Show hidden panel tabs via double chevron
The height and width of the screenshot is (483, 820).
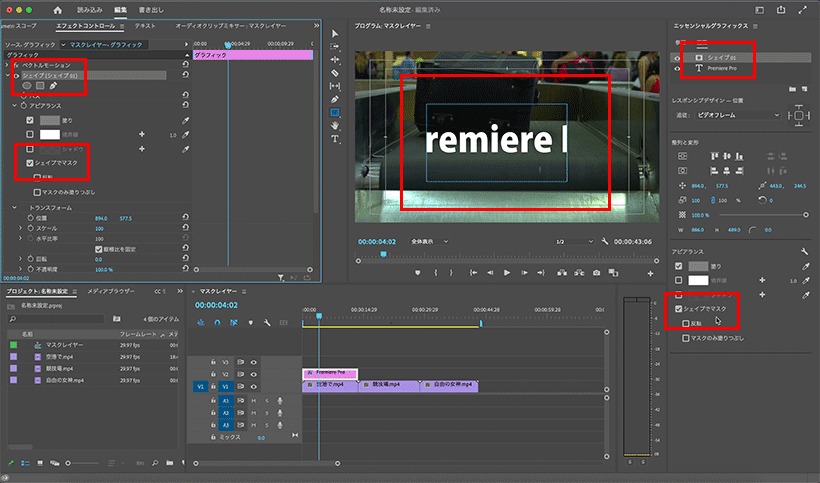click(x=316, y=26)
